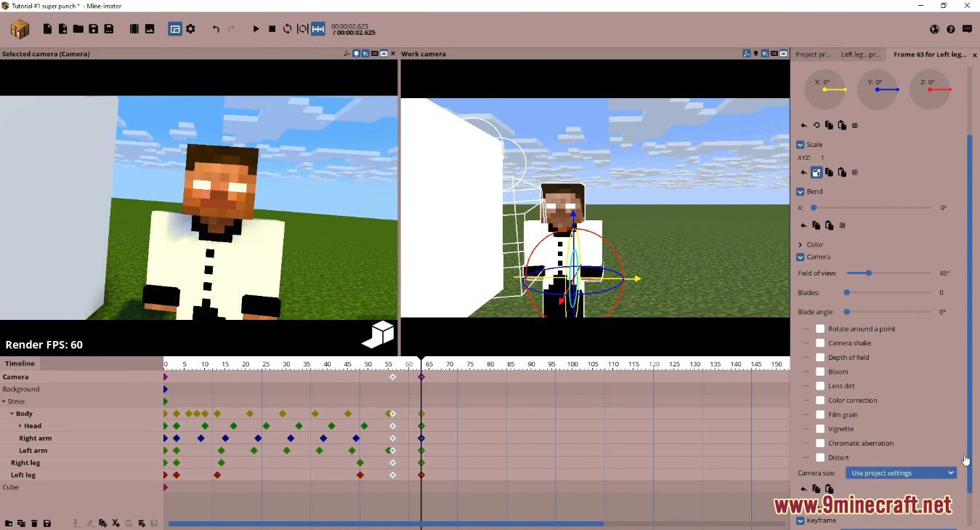Play the animation
Screen dimensions: 980x530
[256, 29]
